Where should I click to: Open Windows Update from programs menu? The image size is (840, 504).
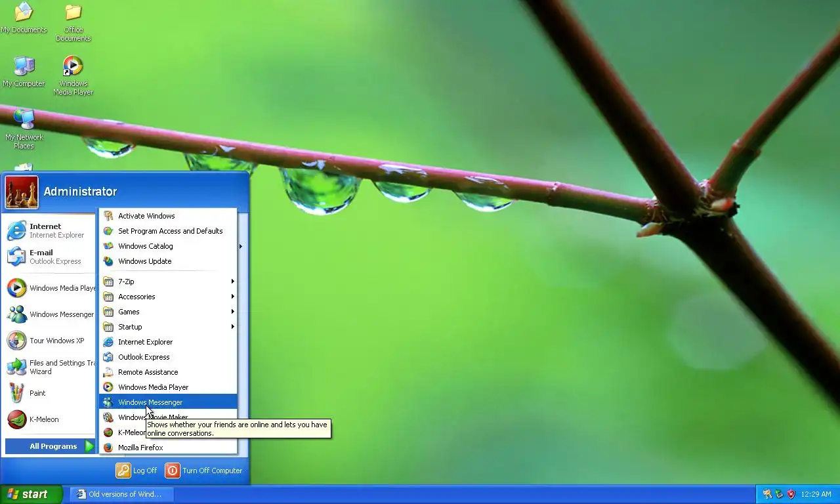tap(168, 261)
